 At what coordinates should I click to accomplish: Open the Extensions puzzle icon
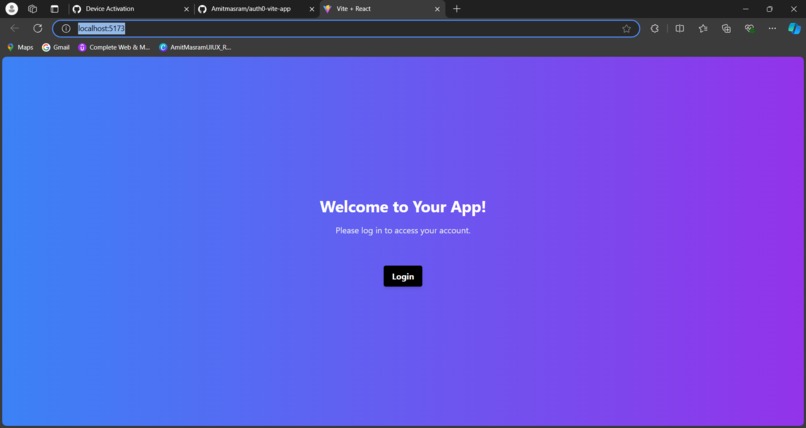[654, 29]
